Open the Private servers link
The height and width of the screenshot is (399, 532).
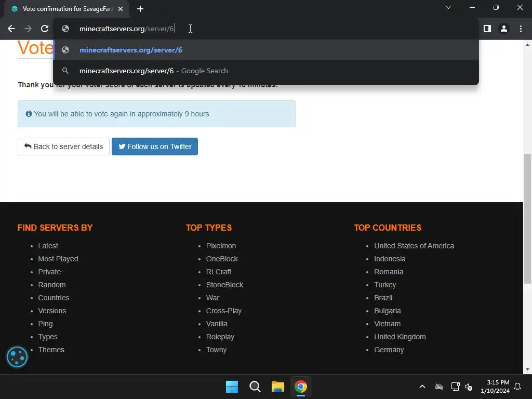(x=49, y=272)
